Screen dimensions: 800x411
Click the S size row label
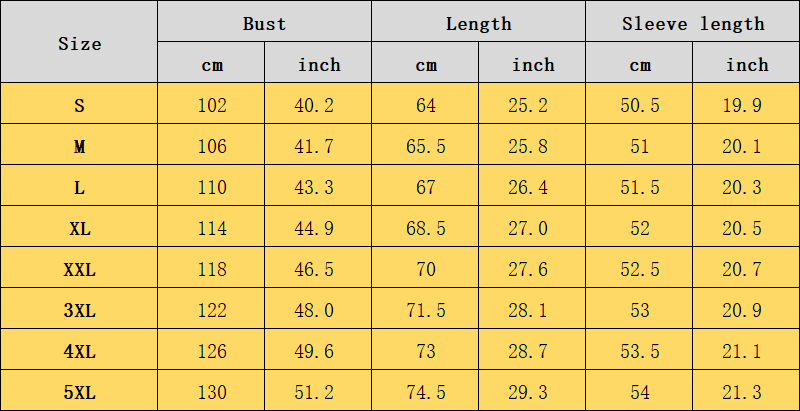(x=79, y=104)
